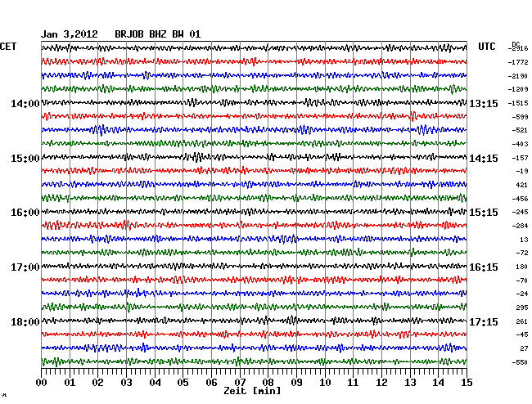Viewport: 532px width, 404px height.
Task: Click the DC offset value "-550"
Action: click(520, 362)
